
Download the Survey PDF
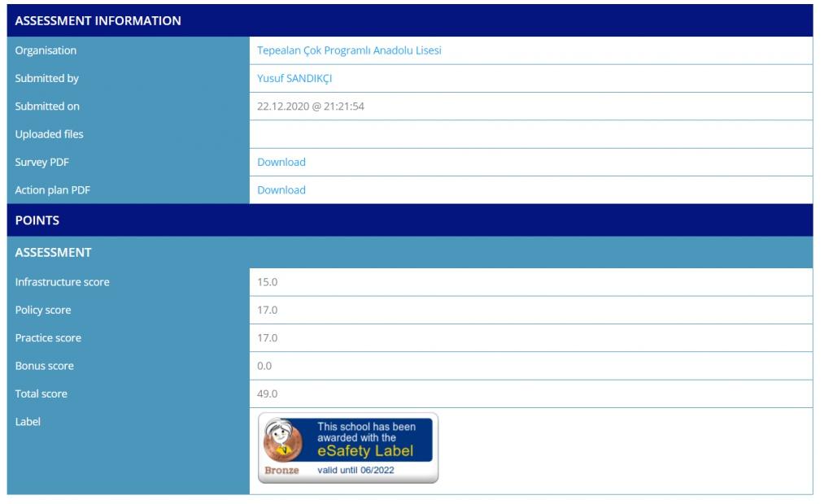pyautogui.click(x=281, y=163)
